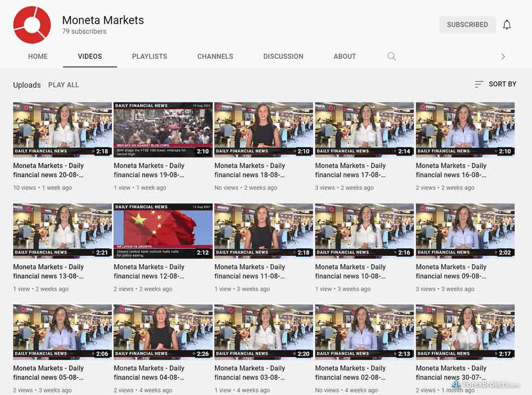532x395 pixels.
Task: Click title 'Daily financial news 19-08'
Action: (149, 170)
